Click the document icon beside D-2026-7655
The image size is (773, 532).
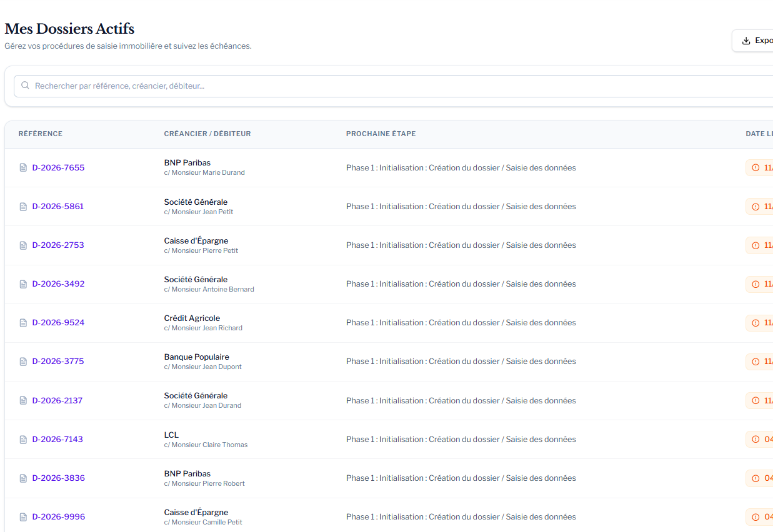(x=22, y=167)
